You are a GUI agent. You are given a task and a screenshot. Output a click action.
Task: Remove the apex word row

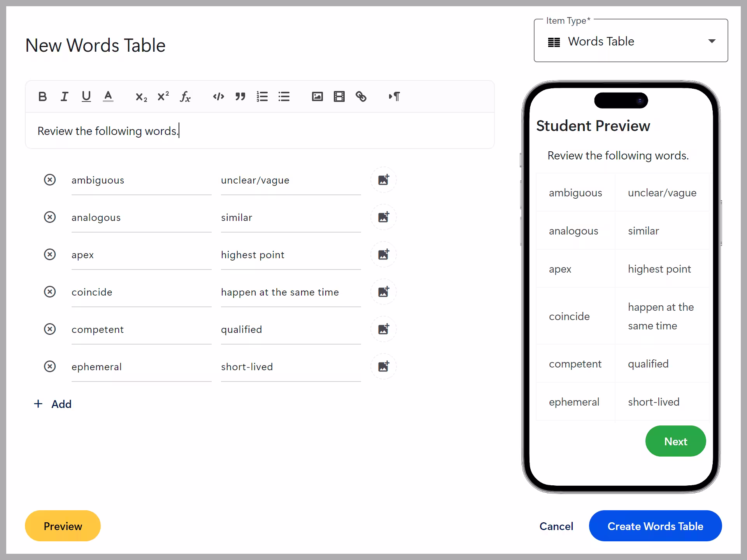(50, 255)
